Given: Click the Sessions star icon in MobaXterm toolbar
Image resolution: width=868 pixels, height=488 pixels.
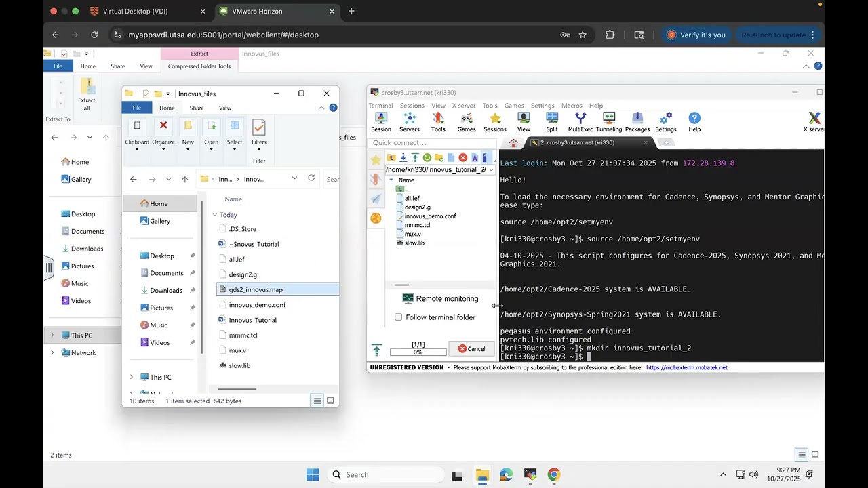Looking at the screenshot, I should [x=495, y=122].
